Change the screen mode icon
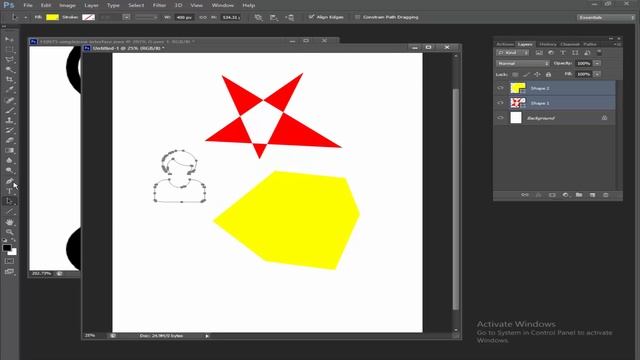Image resolution: width=640 pixels, height=360 pixels. (10, 271)
